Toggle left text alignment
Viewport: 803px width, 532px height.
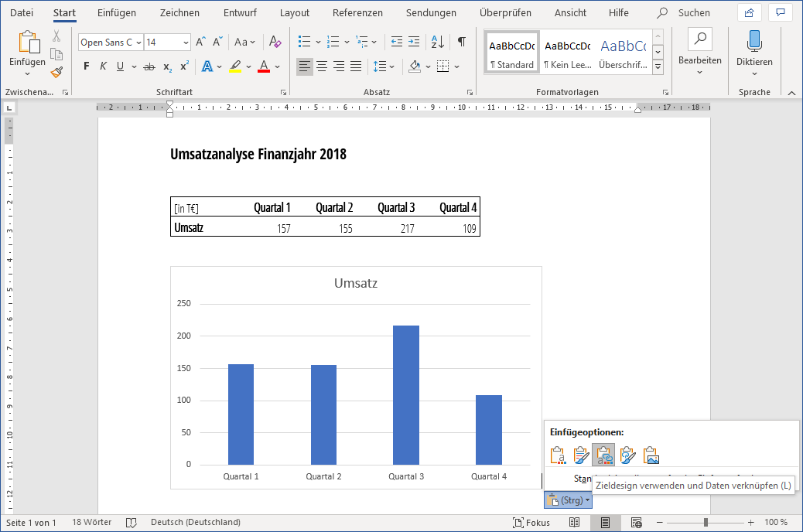(305, 66)
